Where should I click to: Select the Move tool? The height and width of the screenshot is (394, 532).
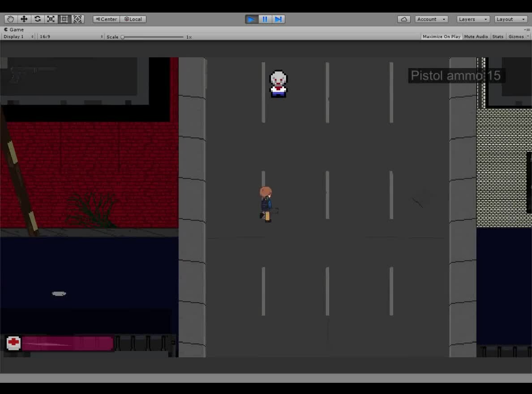(x=24, y=19)
